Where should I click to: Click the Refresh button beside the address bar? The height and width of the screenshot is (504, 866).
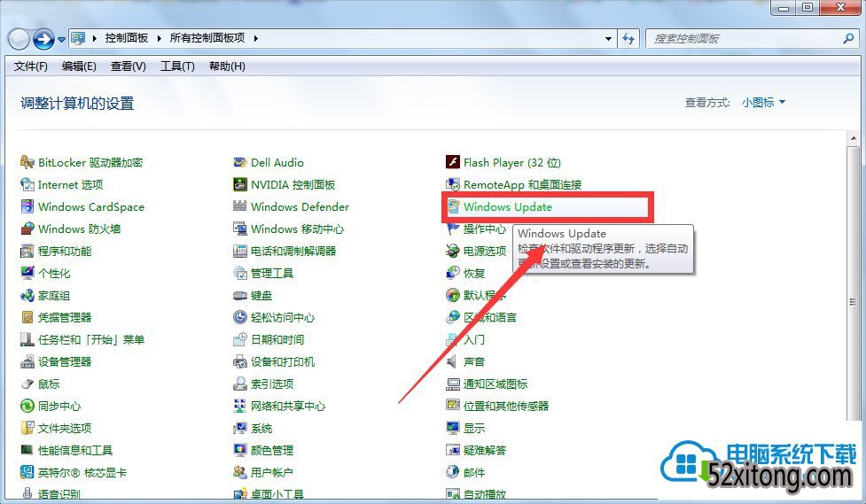tap(628, 39)
